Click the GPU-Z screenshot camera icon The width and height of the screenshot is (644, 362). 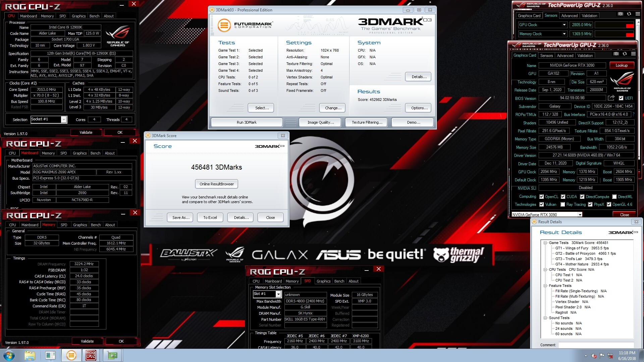tap(616, 54)
